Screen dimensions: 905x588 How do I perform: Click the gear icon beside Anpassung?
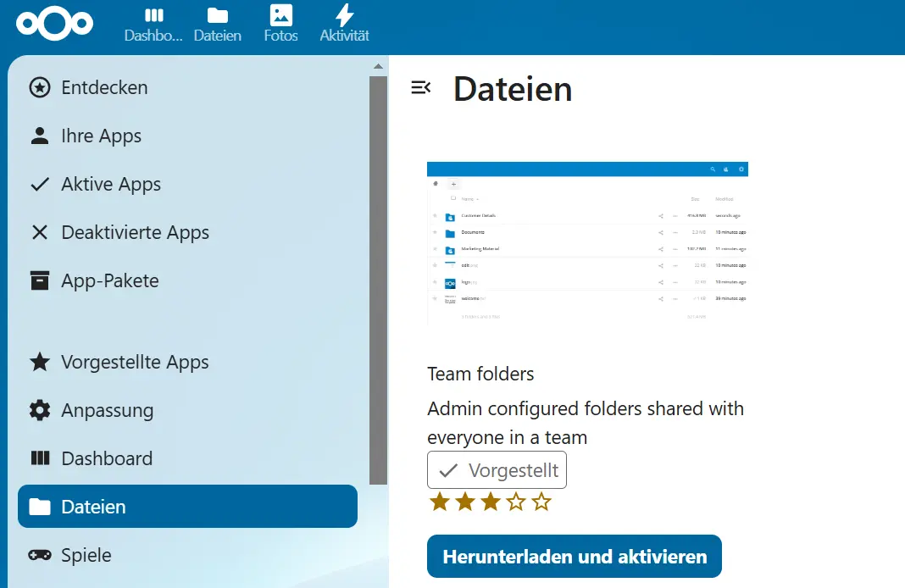point(40,410)
